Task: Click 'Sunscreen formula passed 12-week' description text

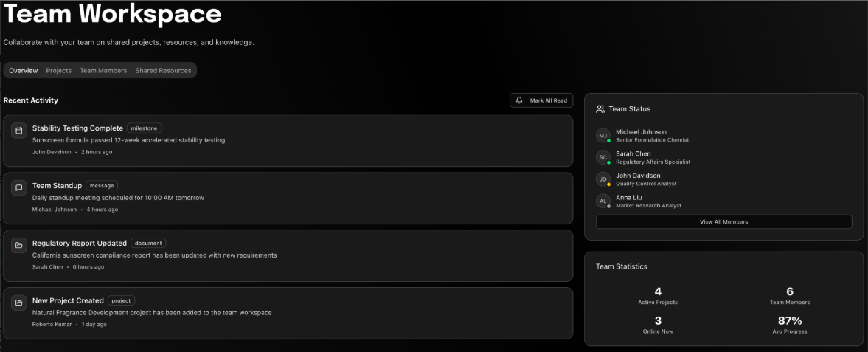Action: pyautogui.click(x=128, y=140)
